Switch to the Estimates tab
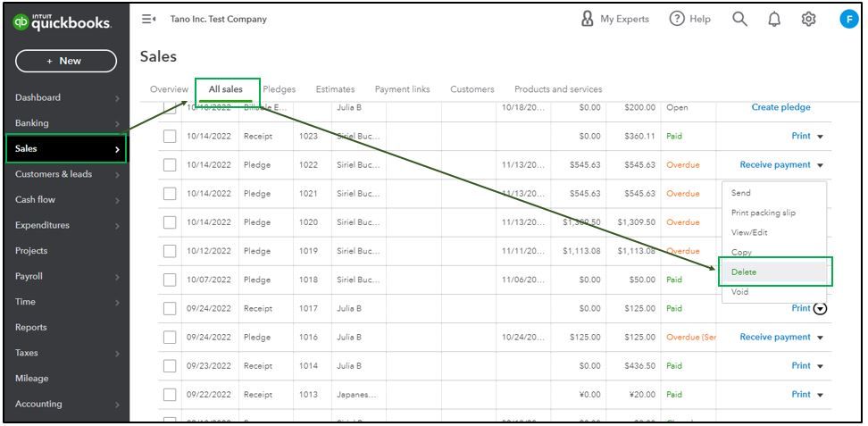The width and height of the screenshot is (868, 426). coord(335,89)
